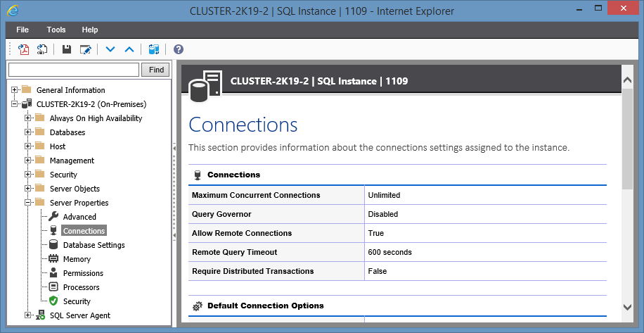Click 'Allow Remote Connections' label
The image size is (644, 333).
[242, 233]
